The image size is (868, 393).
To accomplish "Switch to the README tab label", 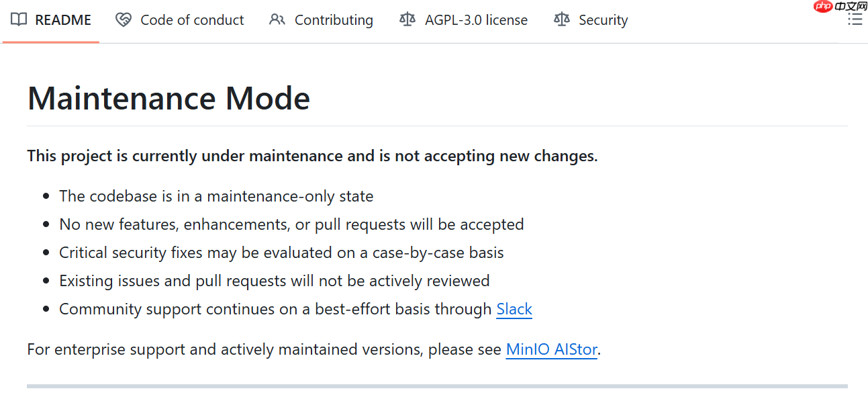I will point(63,20).
